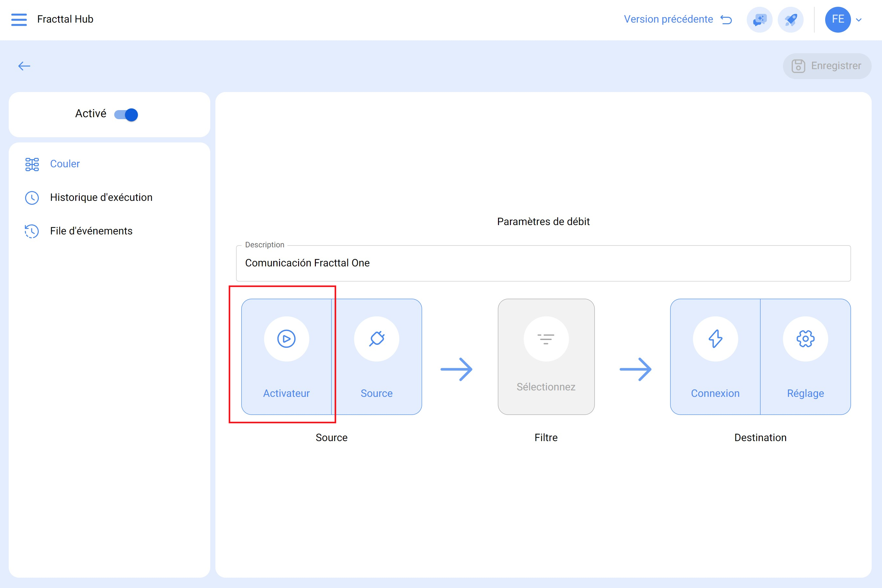The image size is (882, 588).
Task: Go back using the left arrow
Action: (x=24, y=66)
